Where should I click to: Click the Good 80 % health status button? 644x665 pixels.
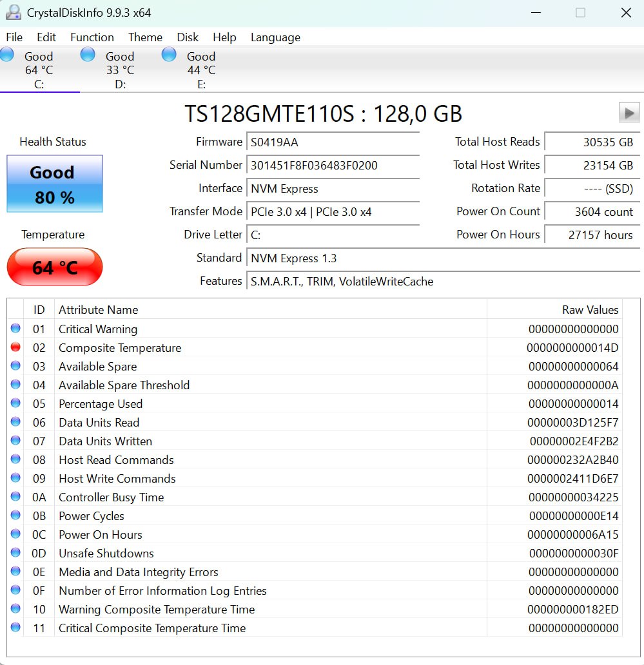pyautogui.click(x=55, y=184)
